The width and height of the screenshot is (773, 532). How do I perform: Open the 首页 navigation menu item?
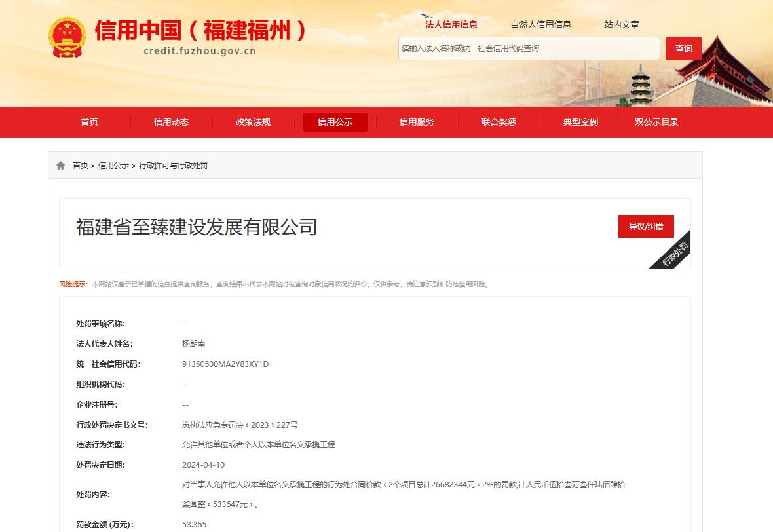pyautogui.click(x=89, y=122)
